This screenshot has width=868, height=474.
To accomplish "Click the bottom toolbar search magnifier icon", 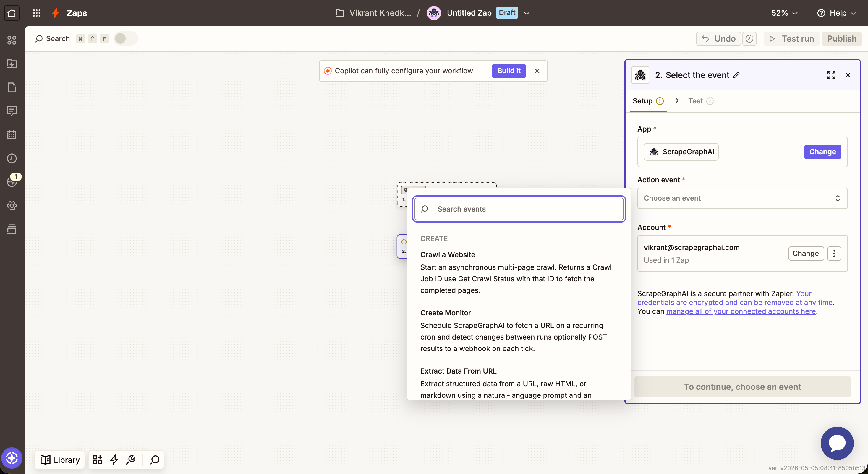I will click(x=155, y=460).
